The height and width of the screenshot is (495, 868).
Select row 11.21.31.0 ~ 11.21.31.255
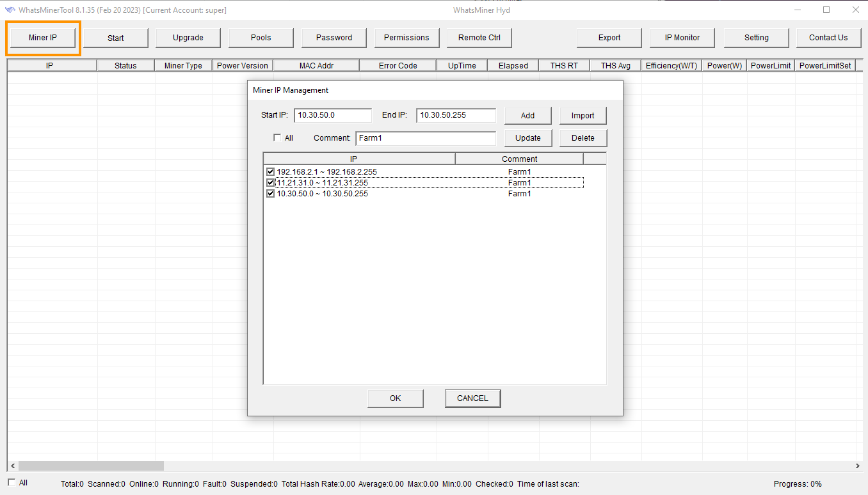(x=424, y=183)
